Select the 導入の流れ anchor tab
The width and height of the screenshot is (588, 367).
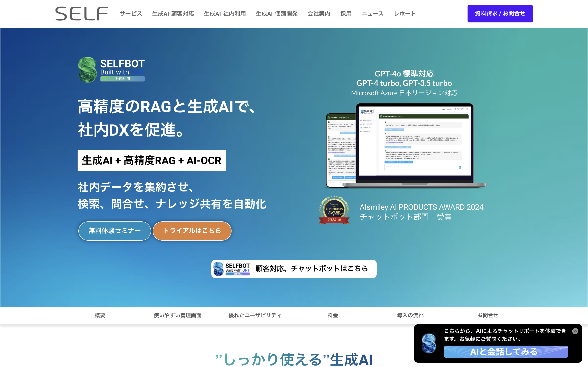pyautogui.click(x=410, y=315)
